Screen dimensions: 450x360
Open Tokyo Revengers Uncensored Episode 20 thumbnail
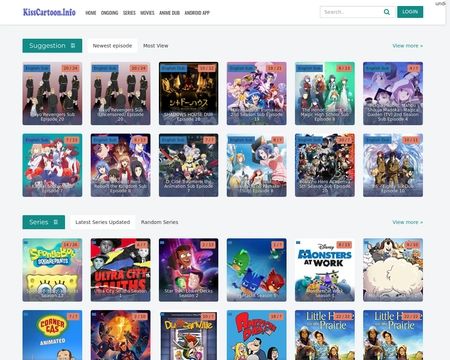click(120, 93)
